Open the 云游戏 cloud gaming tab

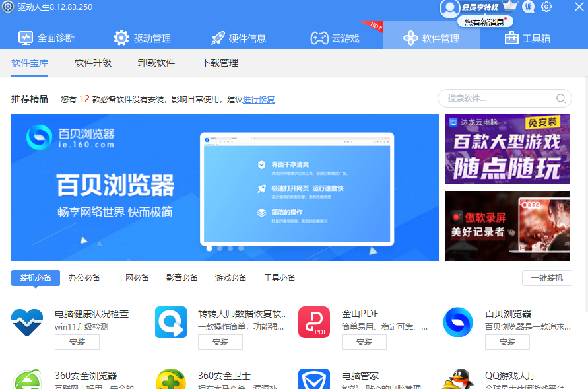[335, 38]
